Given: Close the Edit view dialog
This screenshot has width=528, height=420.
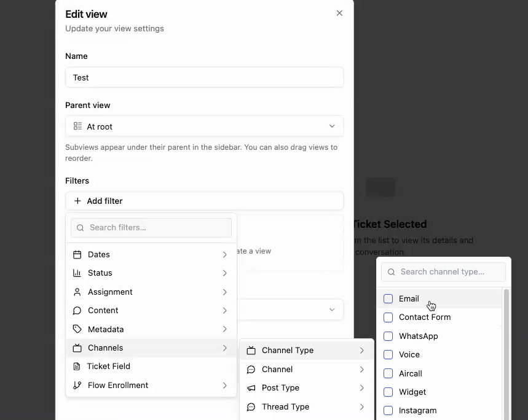Looking at the screenshot, I should [x=339, y=14].
